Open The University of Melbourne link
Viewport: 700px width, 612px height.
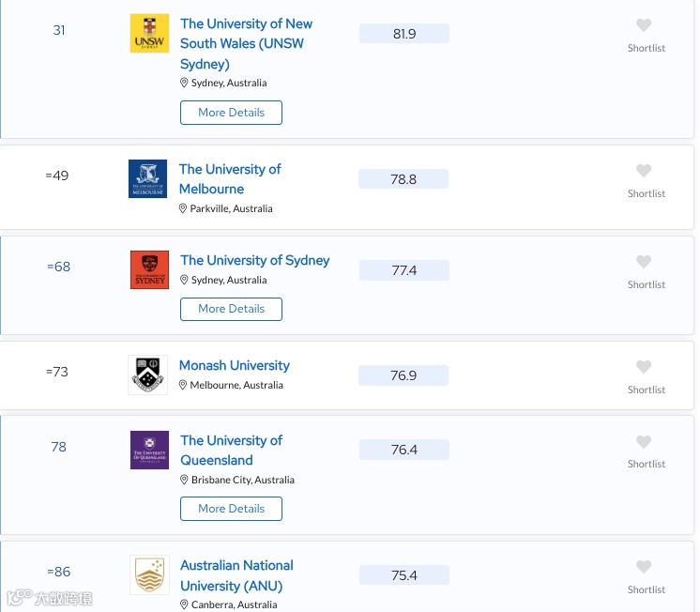229,178
